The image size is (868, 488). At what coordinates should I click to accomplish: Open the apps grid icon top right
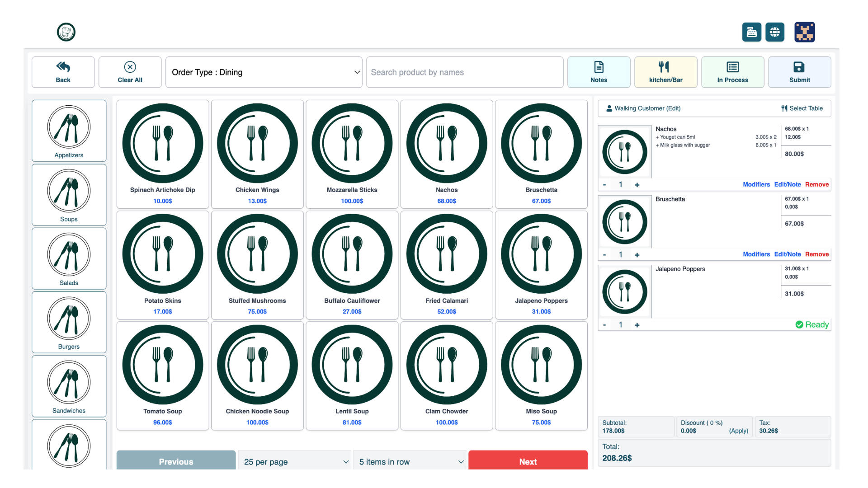[x=805, y=32]
